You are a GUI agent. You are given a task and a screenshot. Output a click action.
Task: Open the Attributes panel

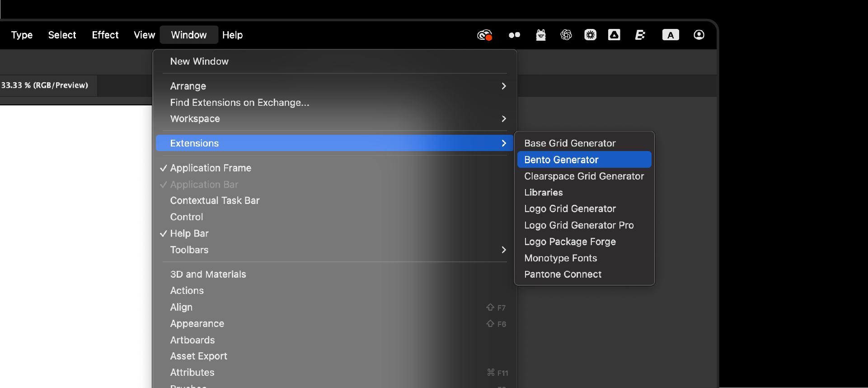[x=334, y=372]
